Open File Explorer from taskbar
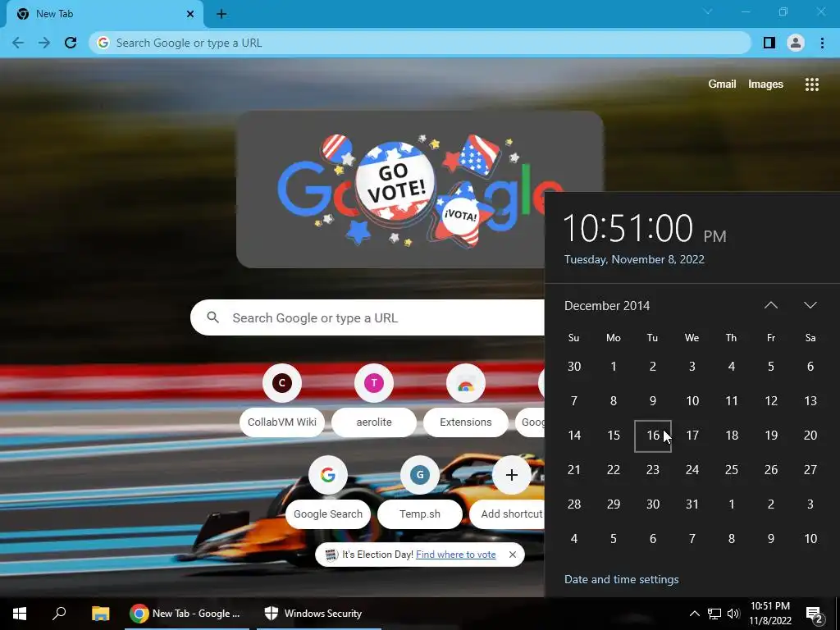Image resolution: width=840 pixels, height=630 pixels. pos(100,614)
